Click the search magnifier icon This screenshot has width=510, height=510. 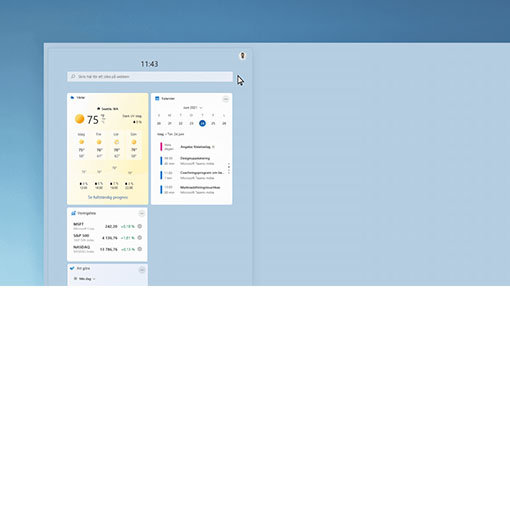(73, 77)
